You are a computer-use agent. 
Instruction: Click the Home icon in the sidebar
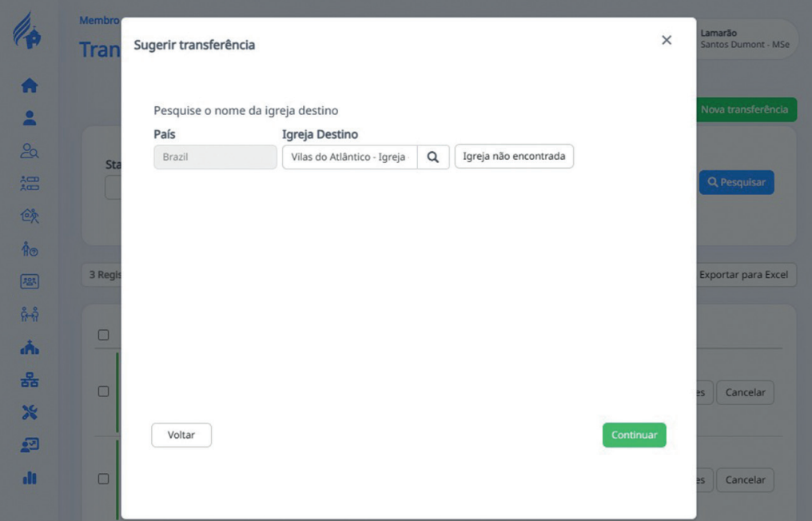tap(30, 86)
